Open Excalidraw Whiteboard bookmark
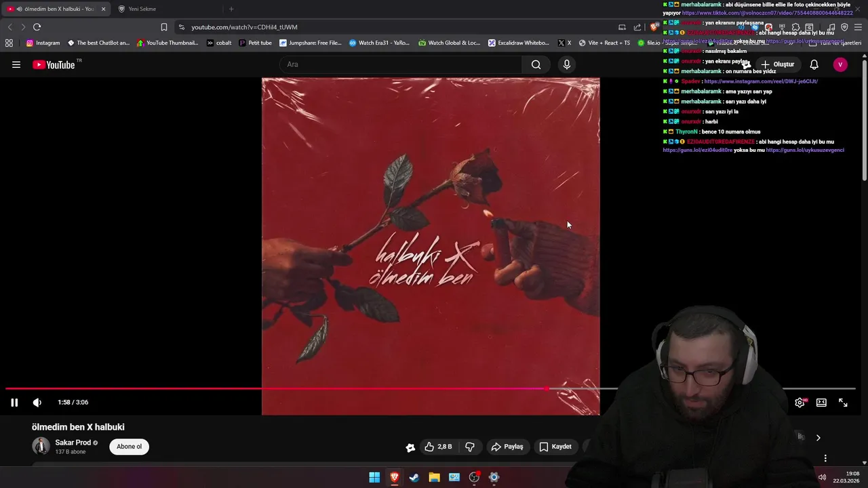The height and width of the screenshot is (488, 868). [x=519, y=43]
